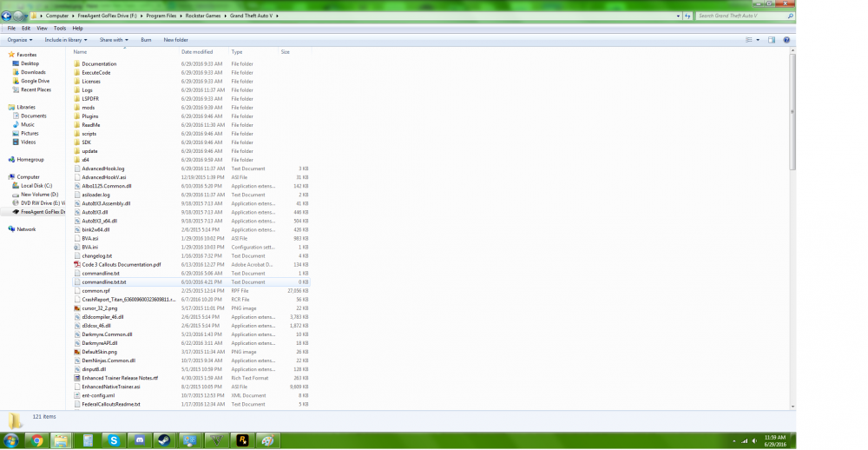Open the Share with dropdown

coord(114,40)
